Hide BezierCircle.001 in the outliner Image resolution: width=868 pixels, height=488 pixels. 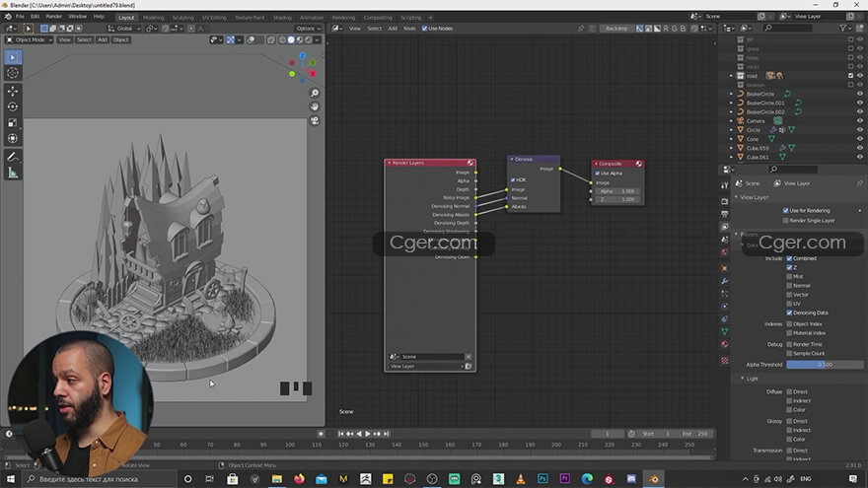point(860,103)
